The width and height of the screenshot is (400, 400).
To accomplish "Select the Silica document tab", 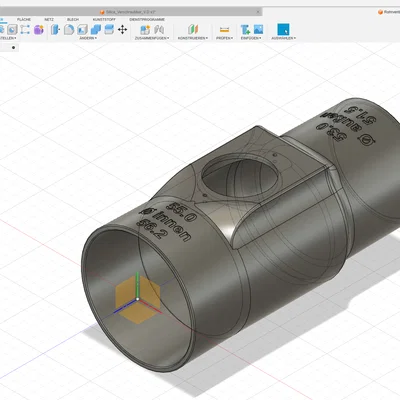I will (131, 12).
